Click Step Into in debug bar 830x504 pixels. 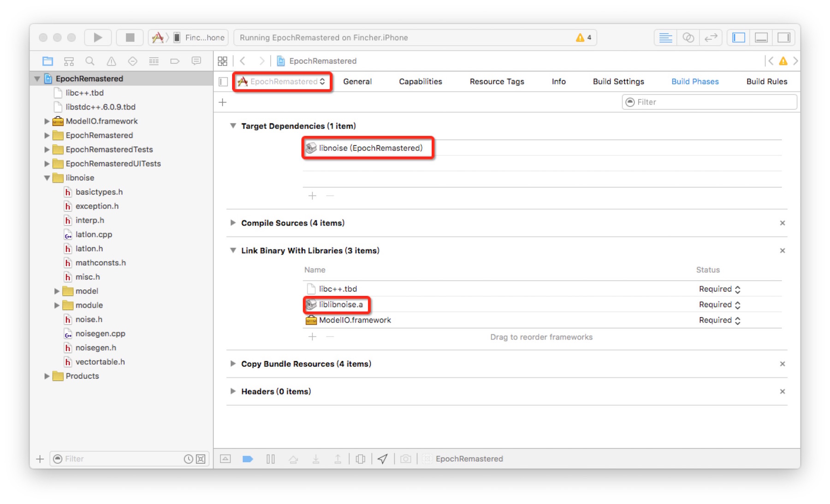pyautogui.click(x=316, y=459)
